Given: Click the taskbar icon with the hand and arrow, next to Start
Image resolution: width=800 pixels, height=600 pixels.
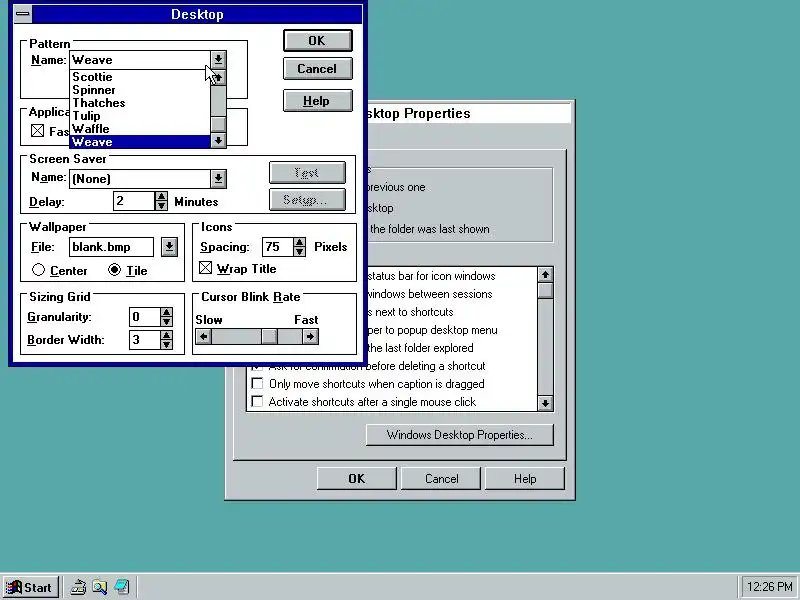Looking at the screenshot, I should (x=78, y=587).
